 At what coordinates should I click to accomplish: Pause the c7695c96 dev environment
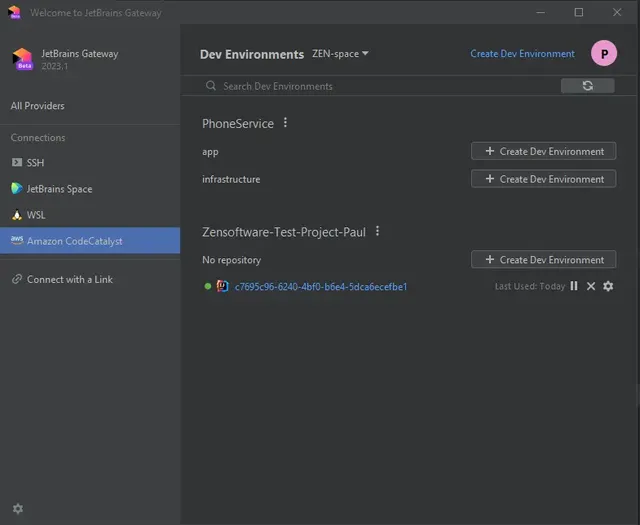coord(574,286)
